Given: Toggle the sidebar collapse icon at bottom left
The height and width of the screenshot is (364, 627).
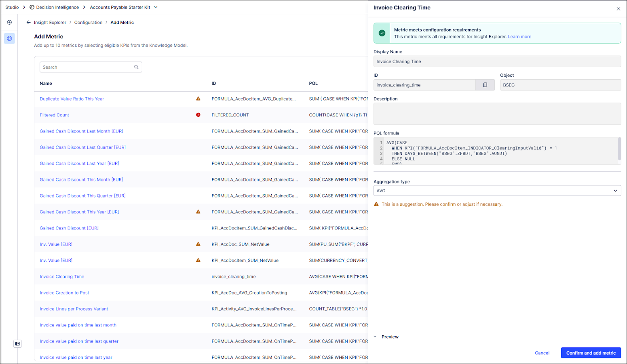Looking at the screenshot, I should tap(17, 344).
